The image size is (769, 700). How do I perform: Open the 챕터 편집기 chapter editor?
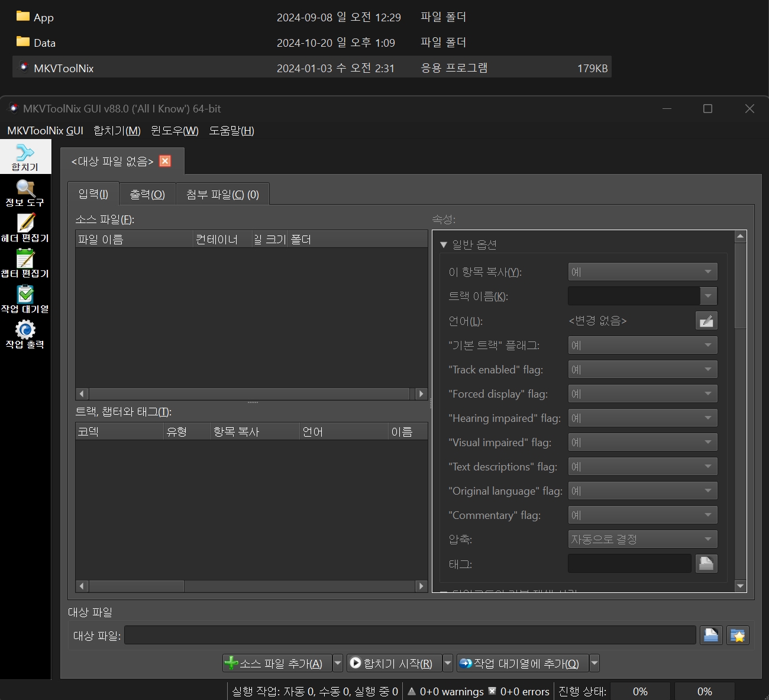(25, 264)
